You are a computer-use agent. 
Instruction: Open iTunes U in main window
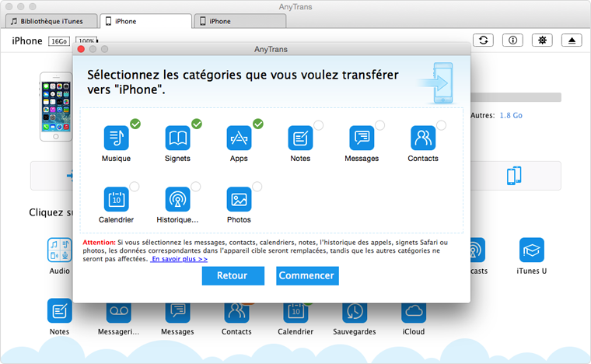coord(531,250)
